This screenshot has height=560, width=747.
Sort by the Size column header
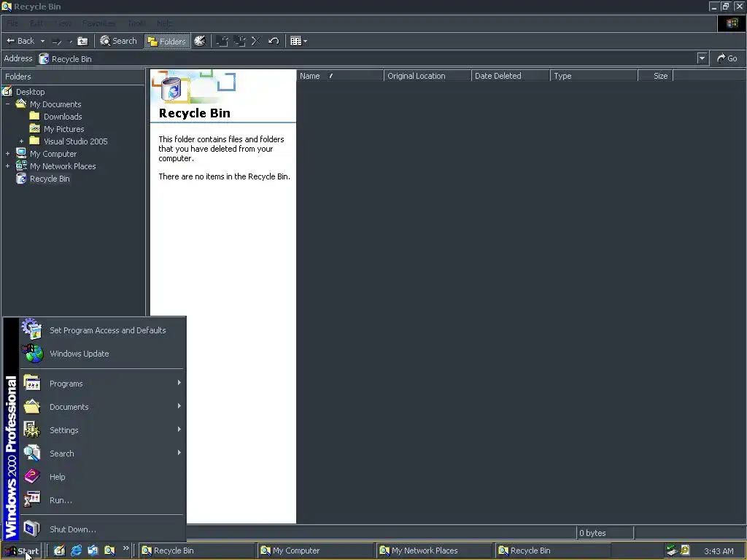pos(655,76)
